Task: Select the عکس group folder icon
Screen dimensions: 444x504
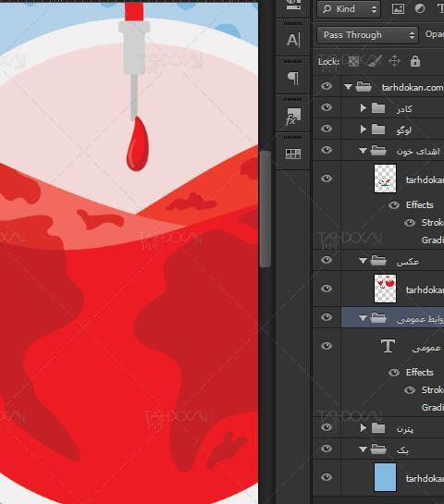Action: point(378,260)
